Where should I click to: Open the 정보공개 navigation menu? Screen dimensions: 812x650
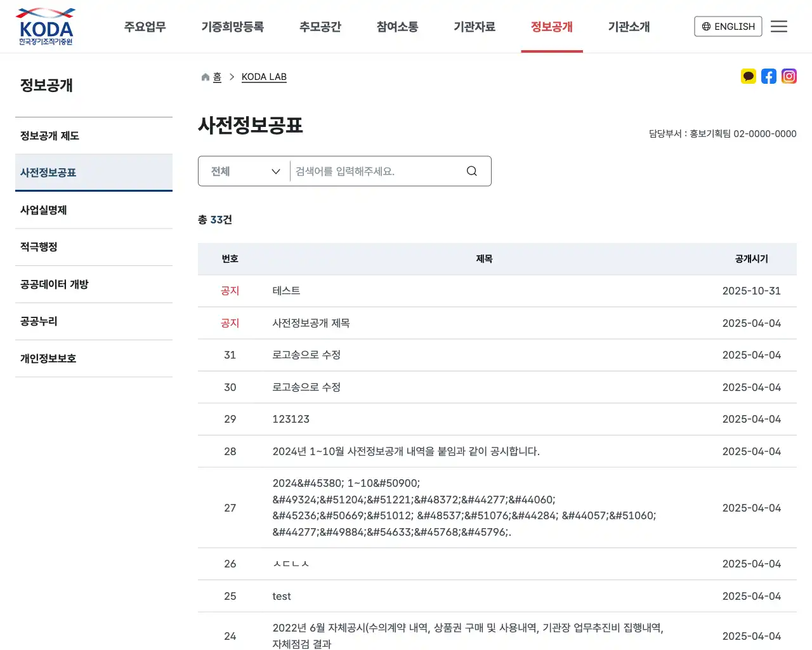pyautogui.click(x=552, y=27)
